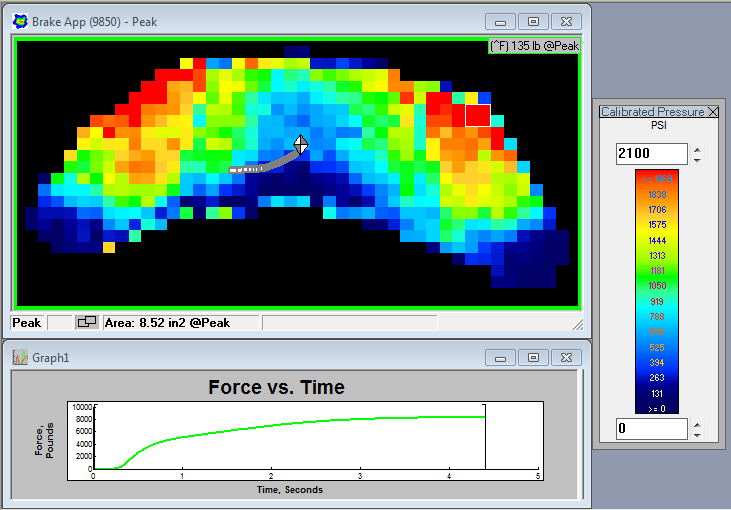Minimize the Graph1 window

(500, 357)
